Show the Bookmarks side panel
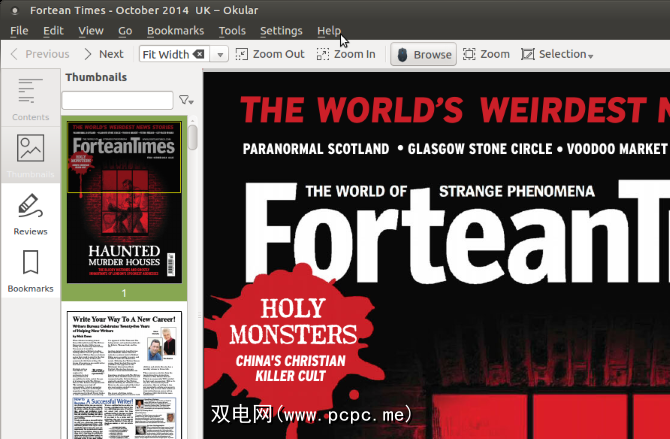This screenshot has height=439, width=670. click(30, 271)
